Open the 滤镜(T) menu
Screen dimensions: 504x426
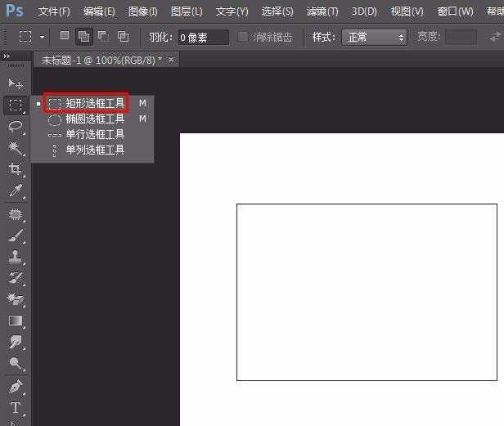322,11
